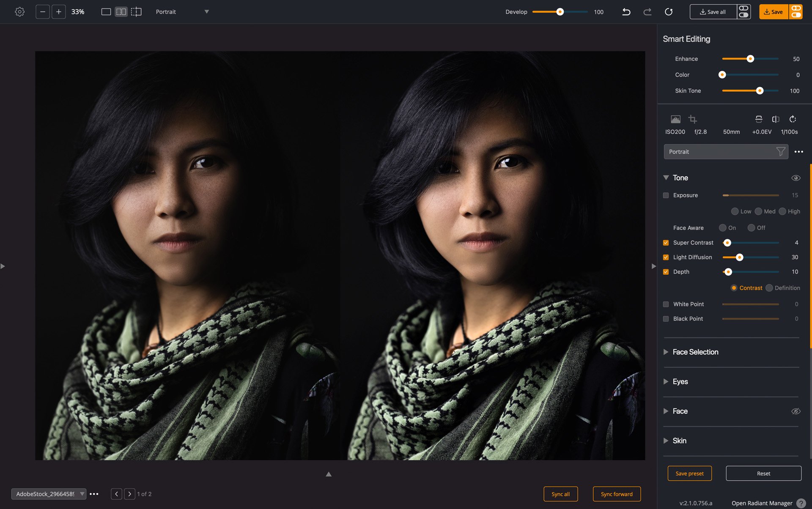Toggle Tone section visibility eye
Viewport: 812px width, 509px height.
point(796,178)
